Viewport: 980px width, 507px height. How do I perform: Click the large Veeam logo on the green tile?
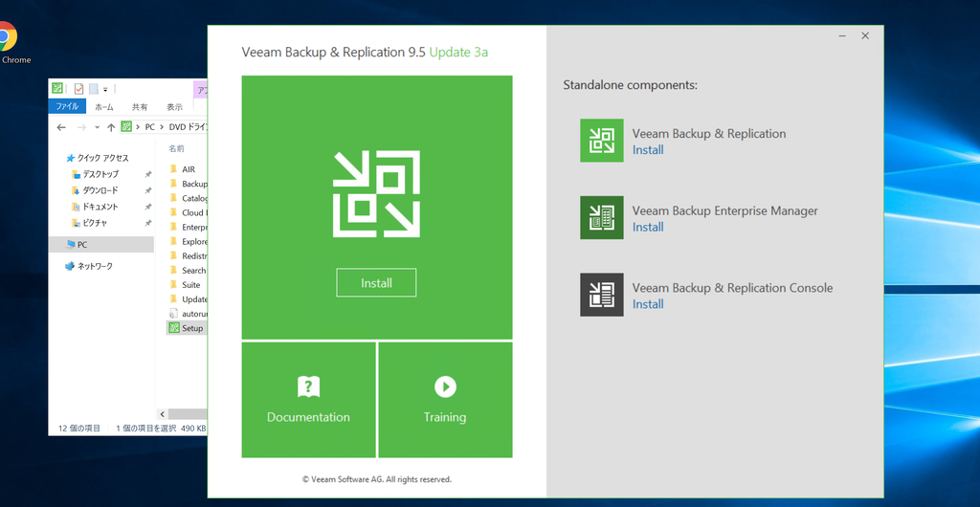click(x=376, y=194)
